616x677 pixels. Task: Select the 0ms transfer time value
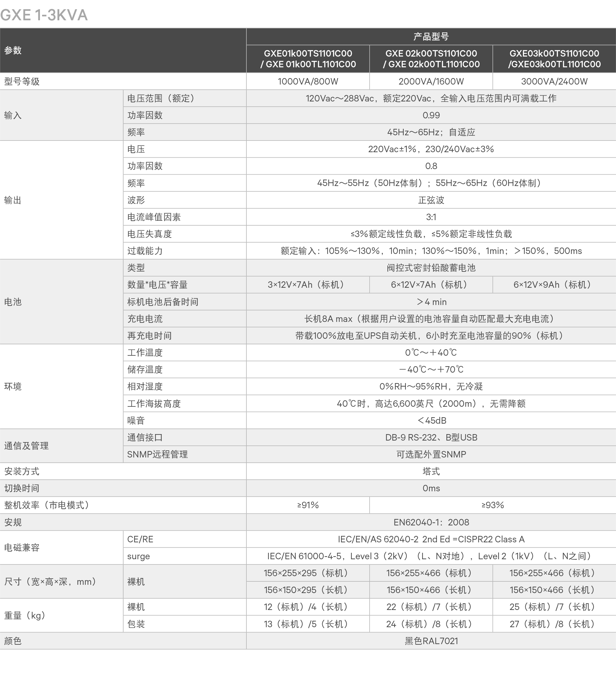pyautogui.click(x=431, y=488)
